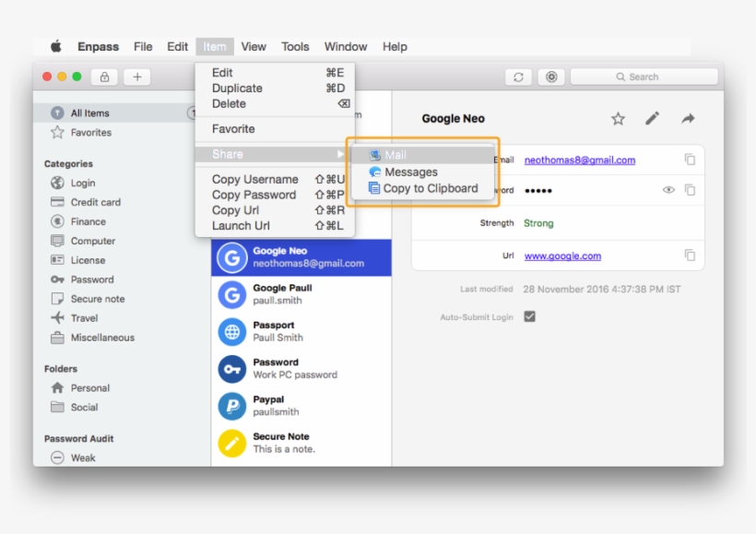This screenshot has height=534, width=756.
Task: Click the star to favorite Google Neo
Action: [618, 118]
